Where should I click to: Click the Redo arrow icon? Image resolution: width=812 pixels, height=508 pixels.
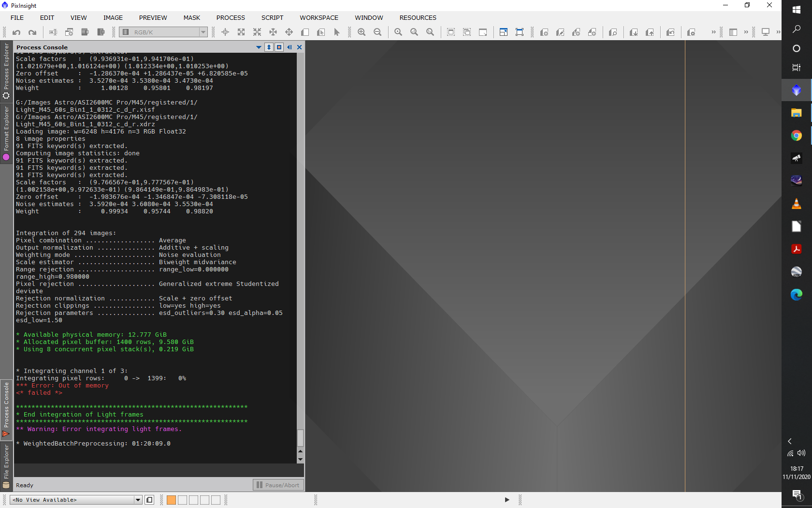click(x=32, y=32)
